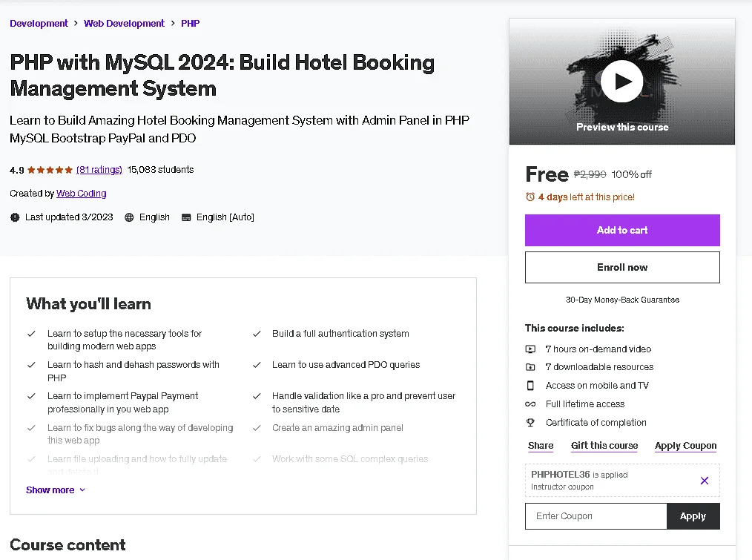Click the Enroll now button
The width and height of the screenshot is (752, 560).
click(x=622, y=267)
